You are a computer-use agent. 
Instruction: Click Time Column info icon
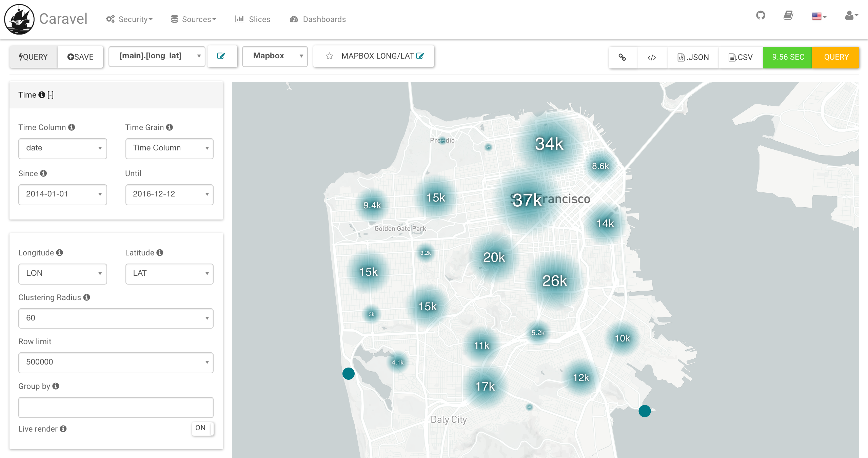click(72, 127)
